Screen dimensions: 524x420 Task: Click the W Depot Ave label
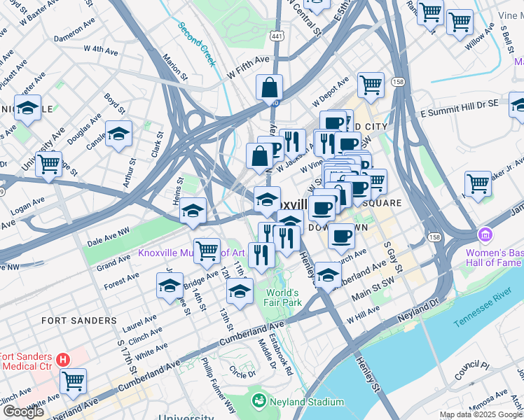click(x=331, y=92)
